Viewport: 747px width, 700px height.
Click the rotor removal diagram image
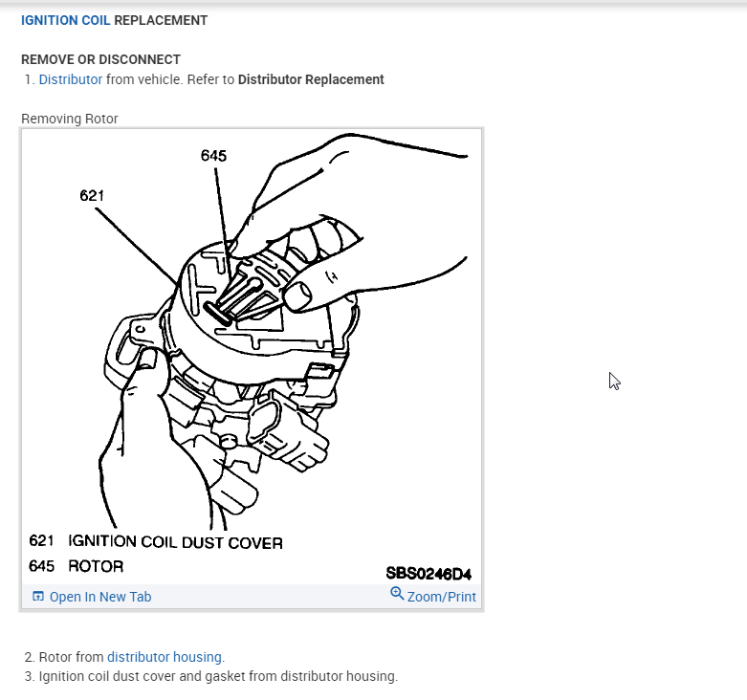pyautogui.click(x=252, y=356)
